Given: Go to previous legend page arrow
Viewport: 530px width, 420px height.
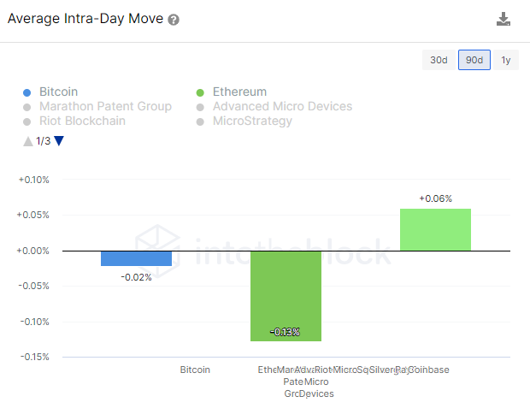Looking at the screenshot, I should (28, 140).
